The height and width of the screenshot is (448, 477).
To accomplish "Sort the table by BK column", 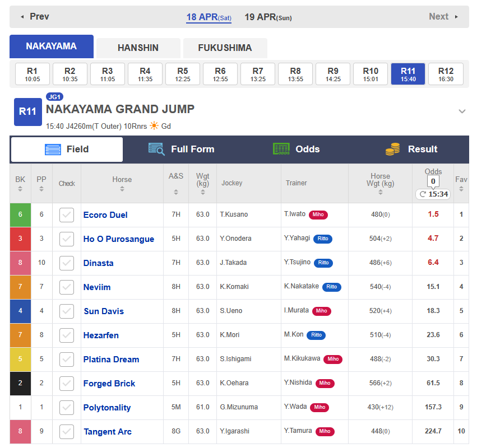I will click(x=20, y=189).
